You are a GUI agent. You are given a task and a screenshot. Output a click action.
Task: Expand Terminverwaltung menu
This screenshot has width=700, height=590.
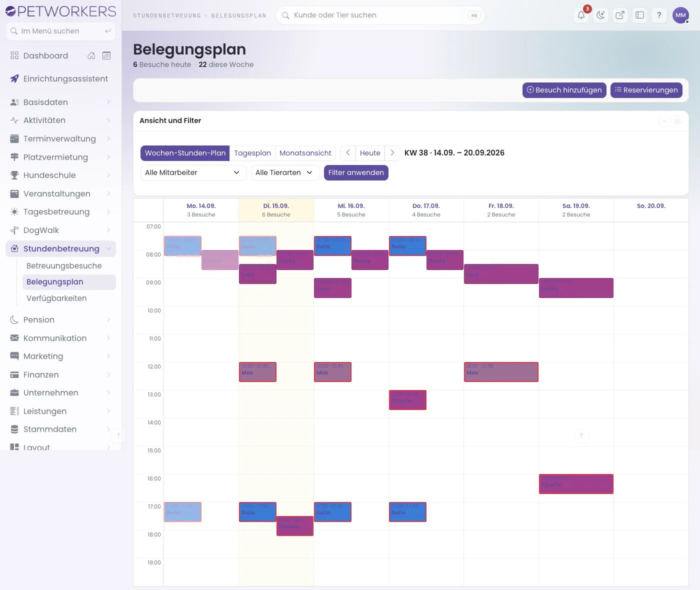pyautogui.click(x=60, y=138)
